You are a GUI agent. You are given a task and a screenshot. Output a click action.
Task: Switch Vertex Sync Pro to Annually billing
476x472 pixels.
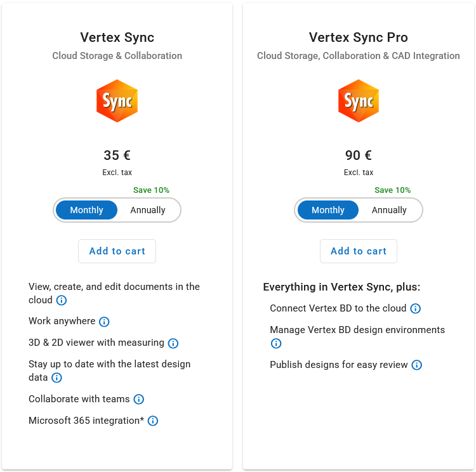pos(389,210)
